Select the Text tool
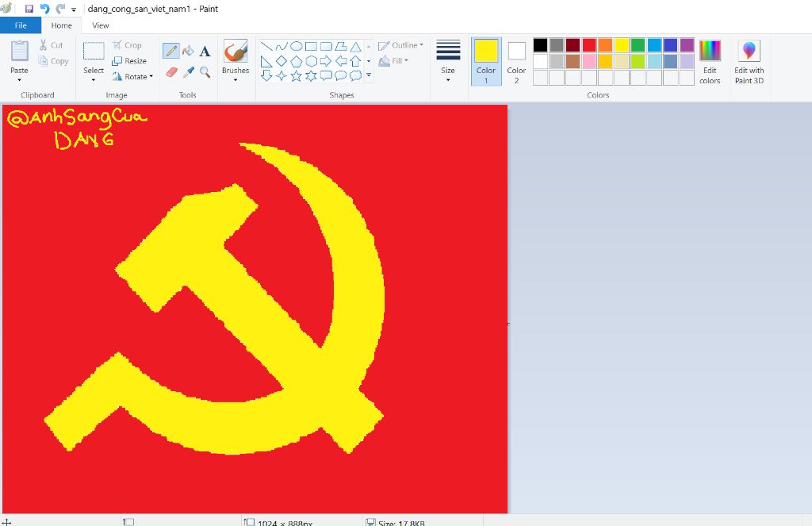Viewport: 812px width, 526px height. tap(205, 51)
